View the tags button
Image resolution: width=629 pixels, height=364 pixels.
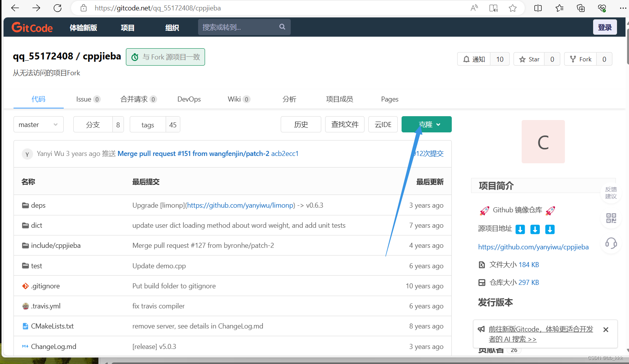pyautogui.click(x=148, y=125)
